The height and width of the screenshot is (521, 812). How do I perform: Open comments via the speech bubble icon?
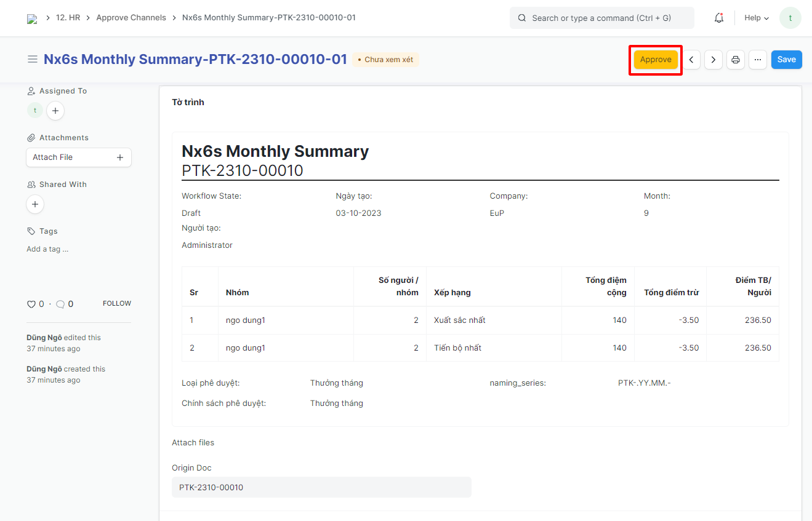click(60, 304)
